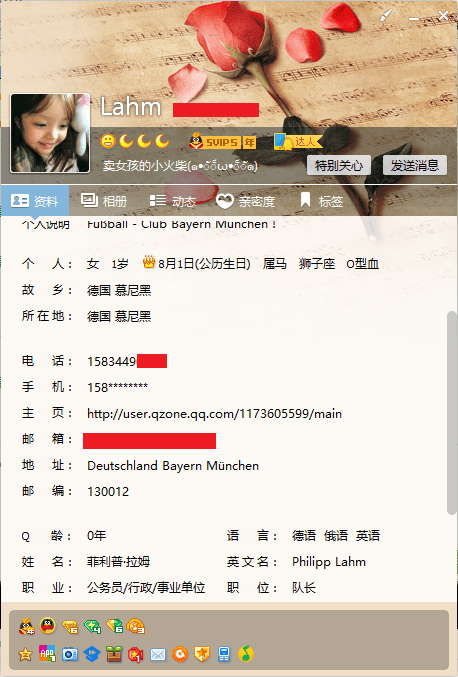
Task: Click the birthday crown icon
Action: (149, 262)
